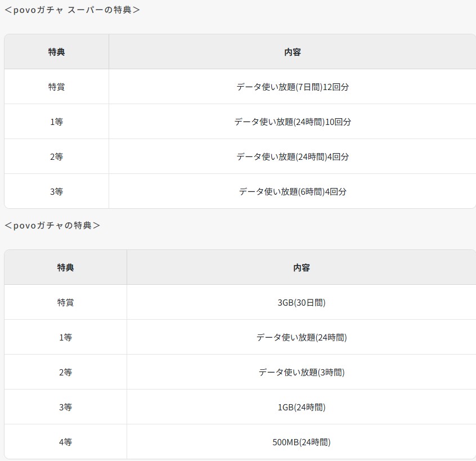Select the 'データ使い放題(24時間)' cell without 回分

pyautogui.click(x=302, y=337)
